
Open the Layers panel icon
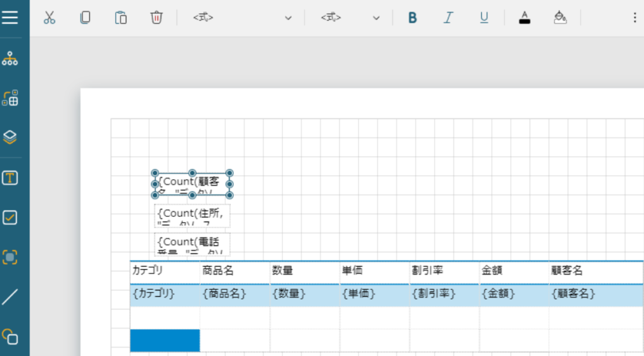pyautogui.click(x=10, y=137)
